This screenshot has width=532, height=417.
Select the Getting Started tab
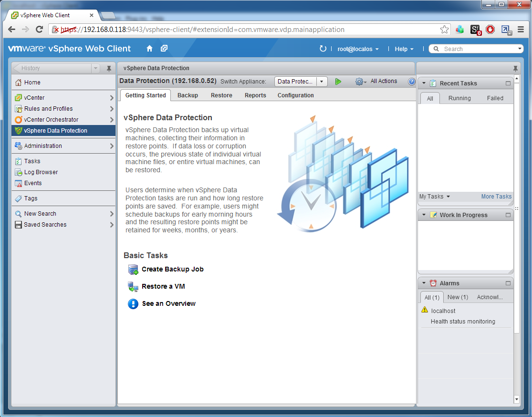click(146, 95)
